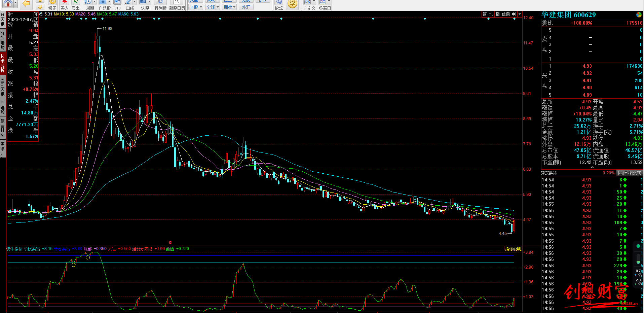Open the chart options dropdown arrow
This screenshot has height=313, width=644.
[520, 14]
